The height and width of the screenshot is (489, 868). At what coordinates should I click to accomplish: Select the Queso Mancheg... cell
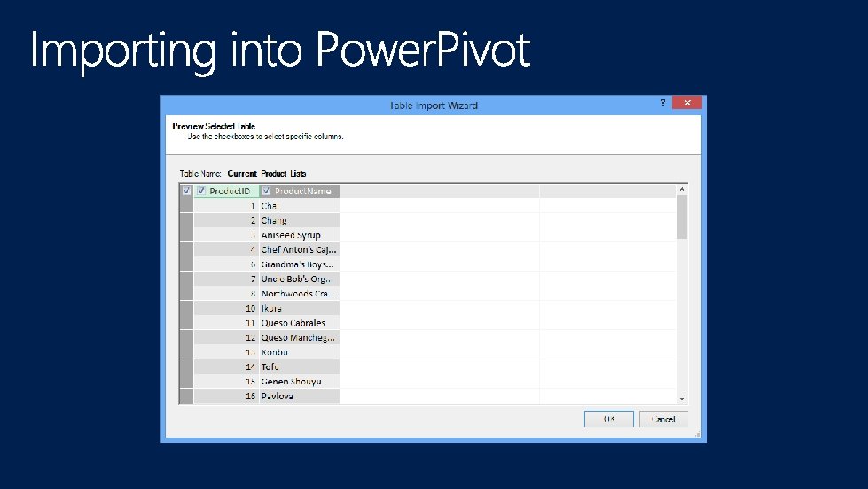point(300,337)
